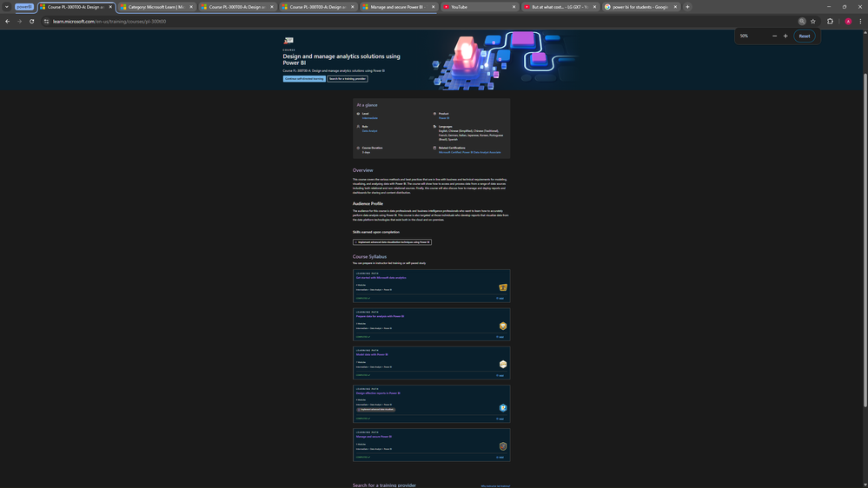The image size is (868, 488).
Task: Open site information icon beside the URL
Action: coord(47,22)
